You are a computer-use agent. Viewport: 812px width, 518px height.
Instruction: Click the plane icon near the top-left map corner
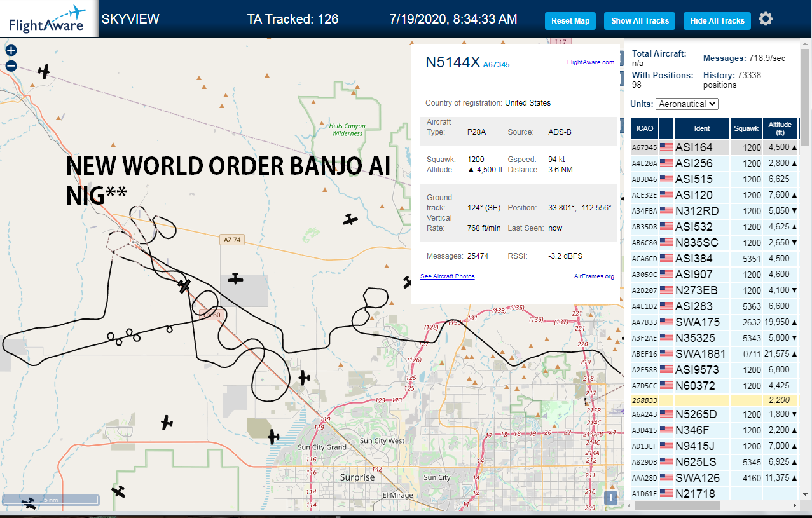(x=44, y=71)
